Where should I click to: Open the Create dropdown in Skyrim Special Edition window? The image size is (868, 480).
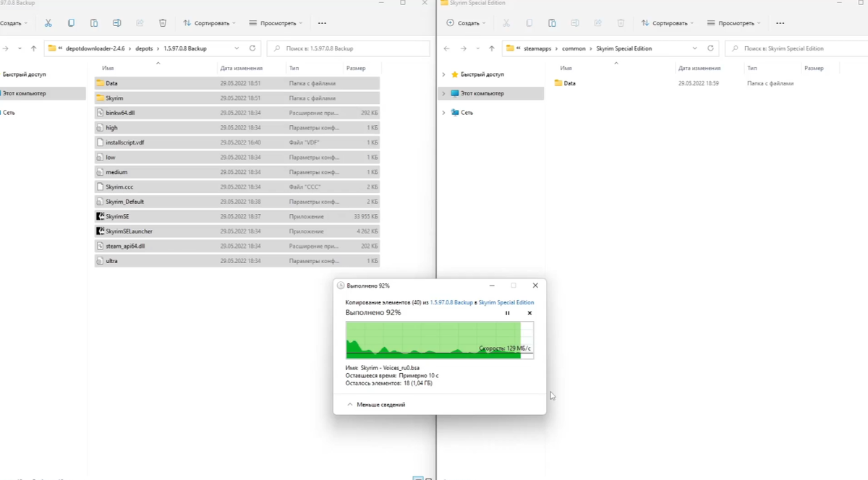(467, 23)
